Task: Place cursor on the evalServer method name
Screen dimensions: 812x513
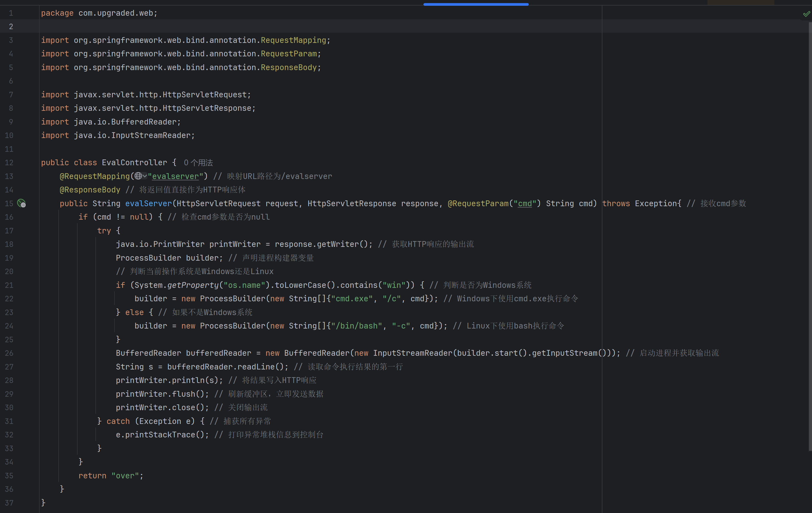Action: coord(148,204)
